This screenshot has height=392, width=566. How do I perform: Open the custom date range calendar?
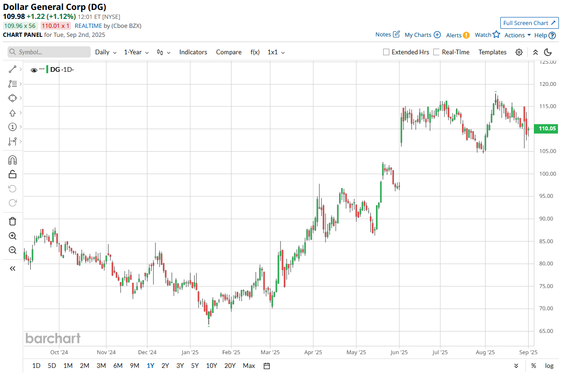point(267,366)
